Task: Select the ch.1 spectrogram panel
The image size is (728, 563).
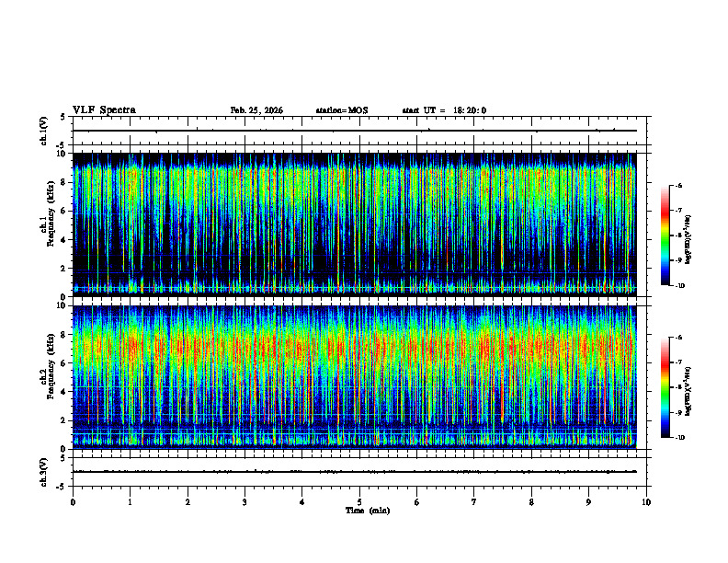Action: coord(355,224)
